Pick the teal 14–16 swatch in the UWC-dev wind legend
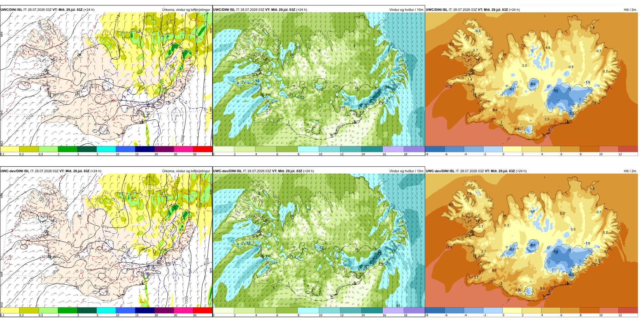Viewport: 644px width, 322px height. pos(372,310)
